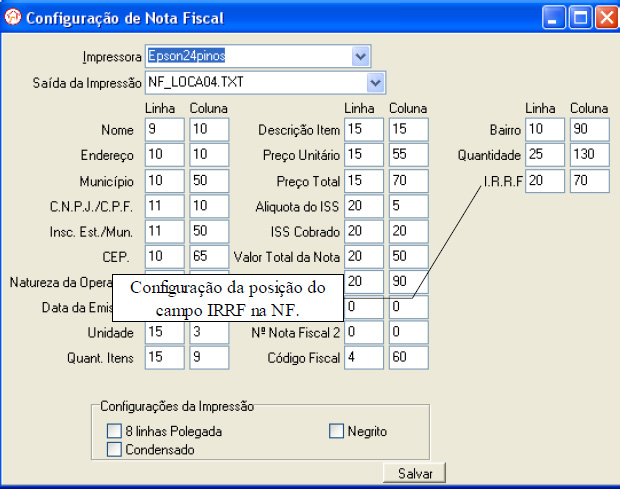Maximize the configuration window
Screen dimensions: 620x489
[x=582, y=17]
